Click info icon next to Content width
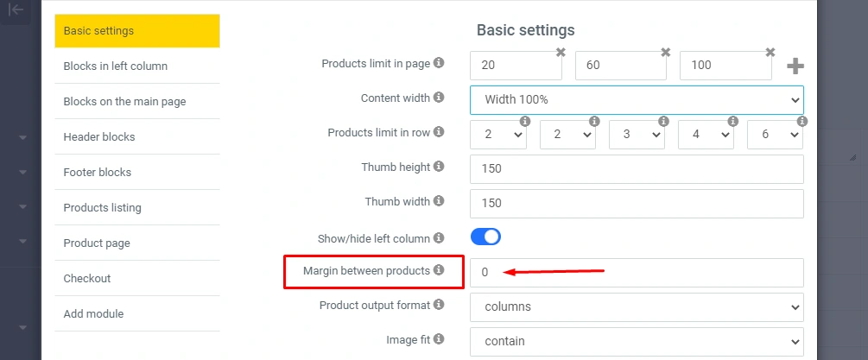The image size is (868, 360). (x=439, y=98)
